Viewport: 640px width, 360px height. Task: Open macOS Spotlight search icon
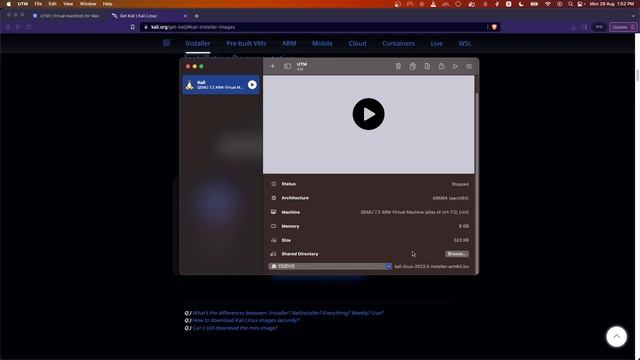point(570,4)
